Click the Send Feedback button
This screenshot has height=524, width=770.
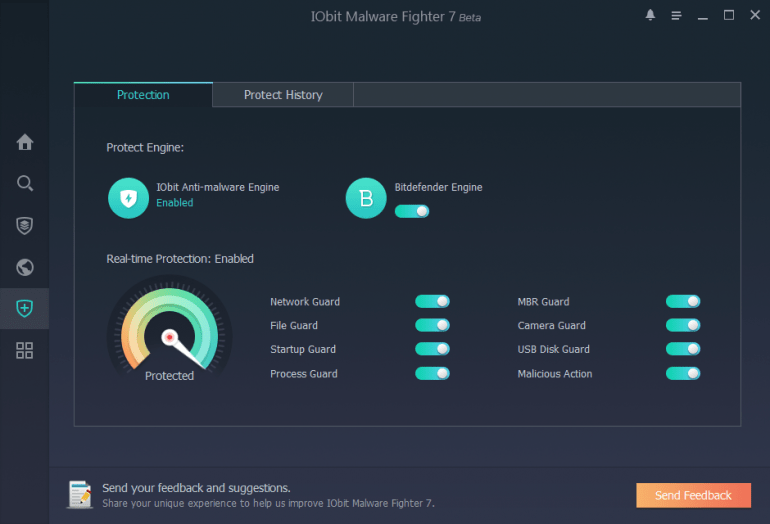point(693,496)
